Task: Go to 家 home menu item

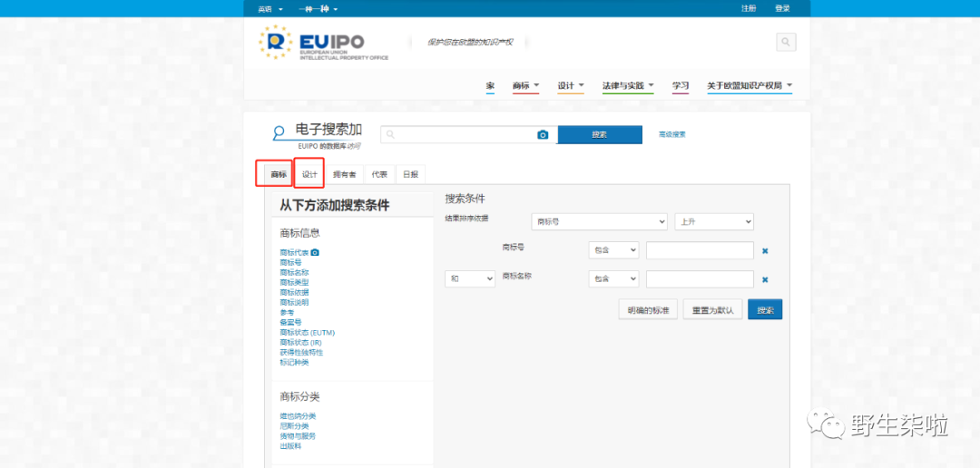Action: pyautogui.click(x=490, y=85)
